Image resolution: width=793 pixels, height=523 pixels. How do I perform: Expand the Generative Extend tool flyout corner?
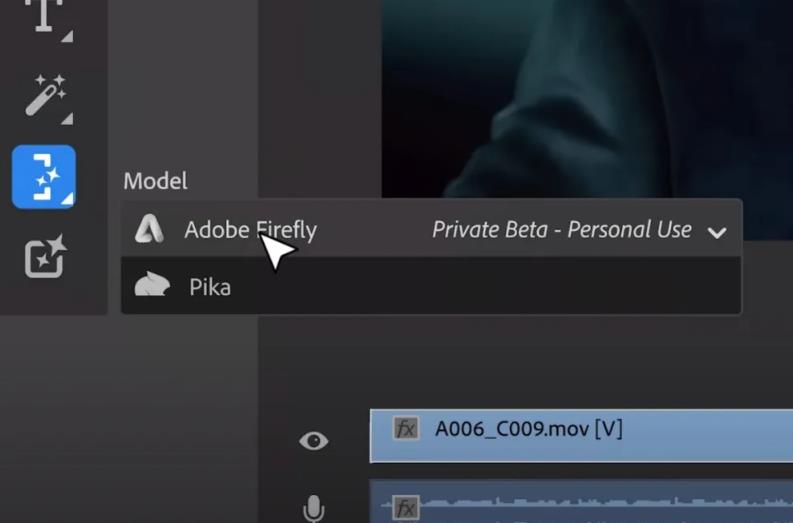(x=67, y=200)
